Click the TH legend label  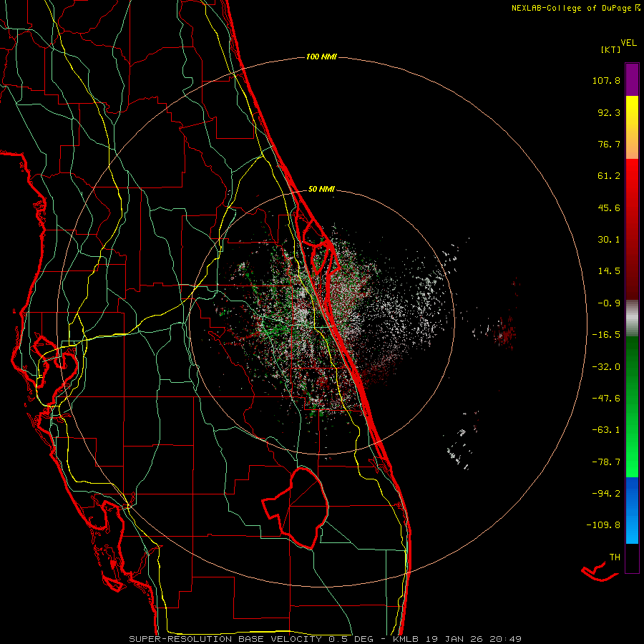(x=615, y=557)
